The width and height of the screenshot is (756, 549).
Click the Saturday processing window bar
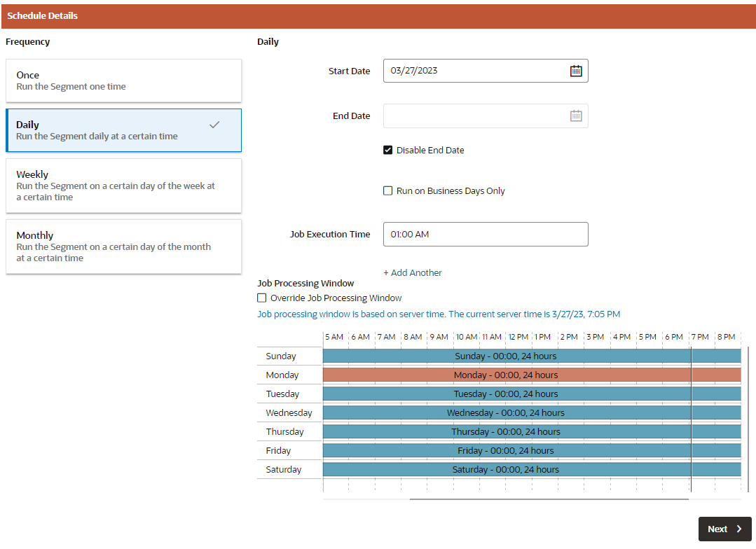tap(532, 469)
